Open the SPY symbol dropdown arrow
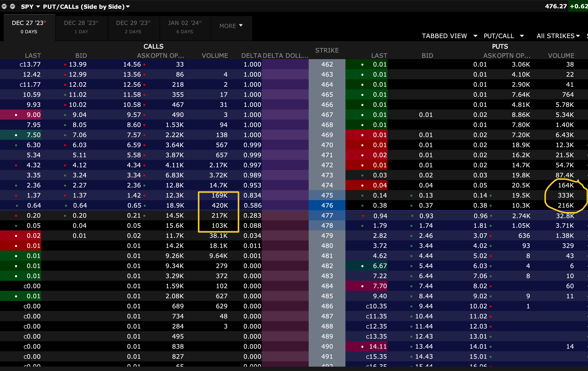Image resolution: width=588 pixels, height=371 pixels. point(38,7)
